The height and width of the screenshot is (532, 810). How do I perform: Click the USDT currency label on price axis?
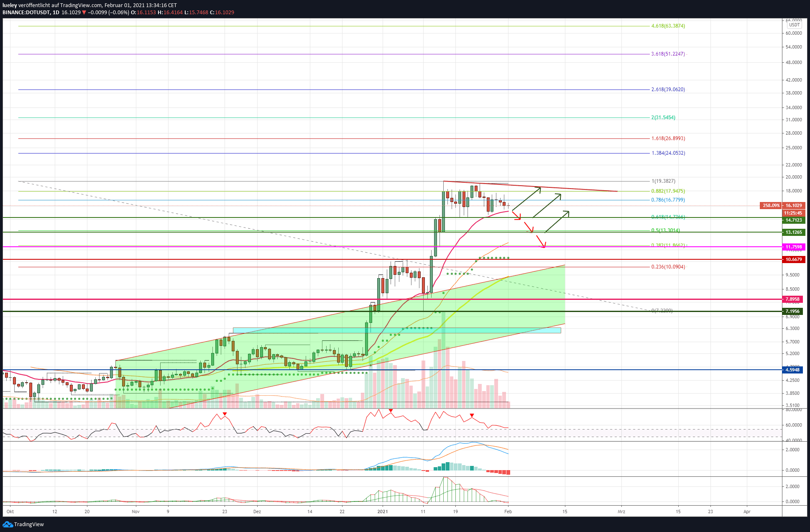[794, 25]
